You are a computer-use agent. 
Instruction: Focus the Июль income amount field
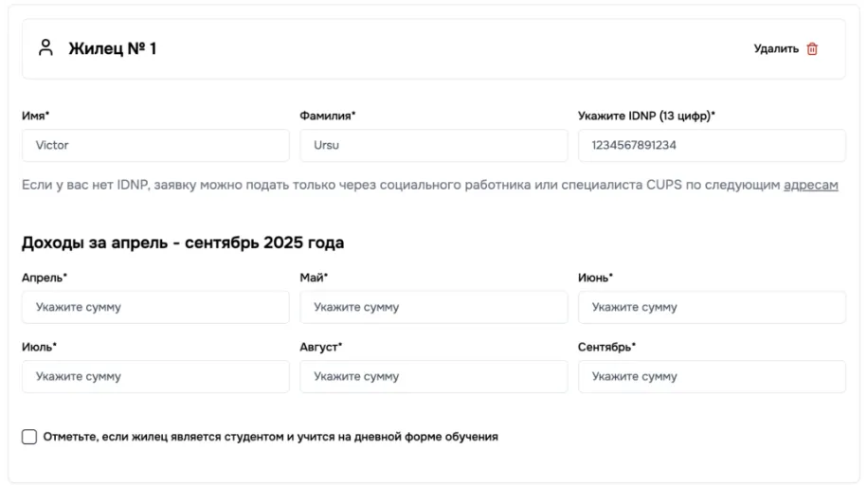click(155, 376)
